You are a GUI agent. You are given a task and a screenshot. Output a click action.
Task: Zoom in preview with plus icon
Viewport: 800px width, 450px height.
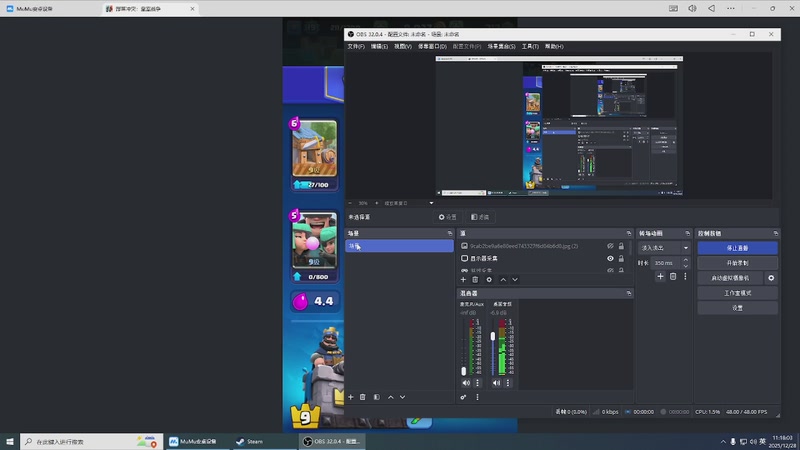377,203
